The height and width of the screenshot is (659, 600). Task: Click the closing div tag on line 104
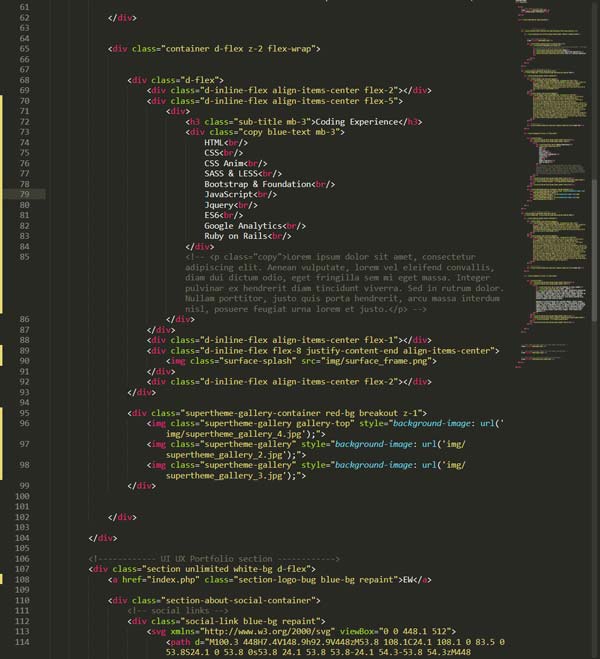[x=103, y=538]
